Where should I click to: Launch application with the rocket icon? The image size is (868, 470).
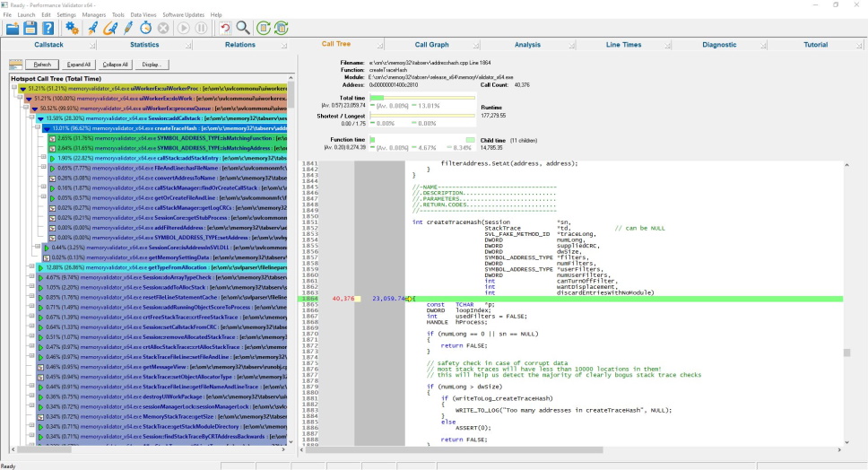click(92, 28)
